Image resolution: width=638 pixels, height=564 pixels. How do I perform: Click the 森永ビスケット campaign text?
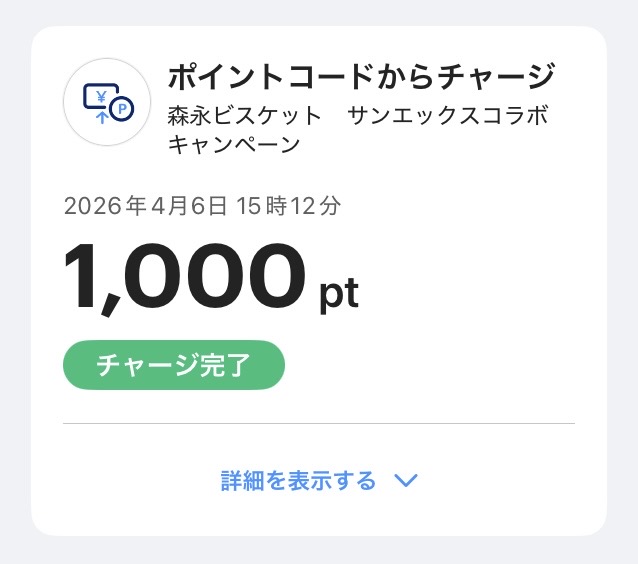(245, 115)
